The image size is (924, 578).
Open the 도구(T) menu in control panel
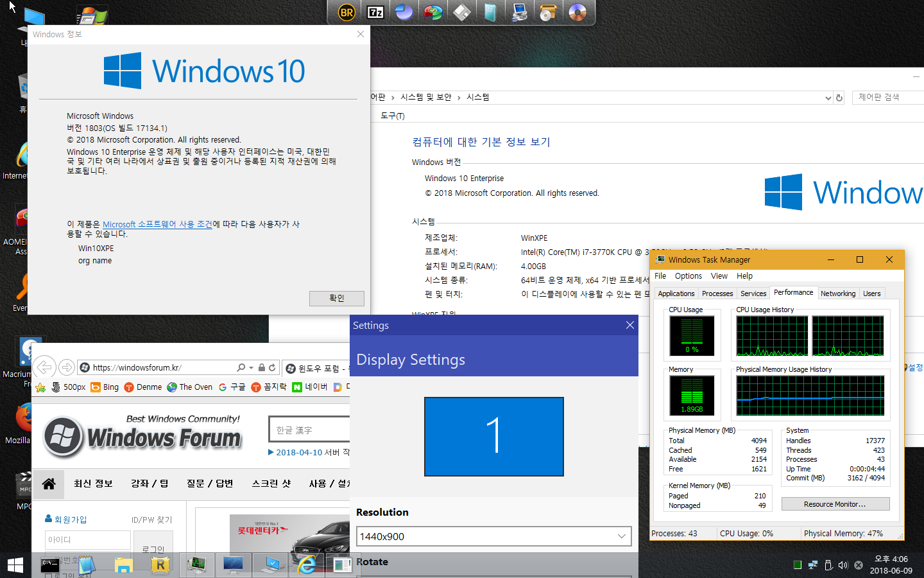pos(393,116)
